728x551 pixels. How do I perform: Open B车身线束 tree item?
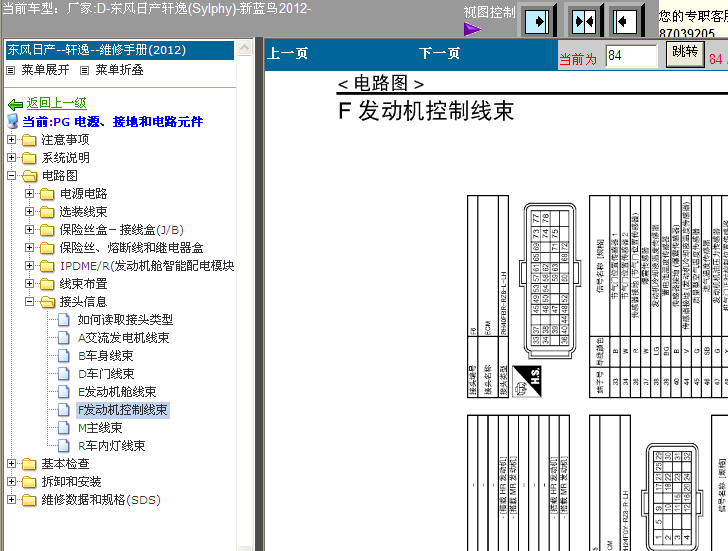tap(105, 356)
